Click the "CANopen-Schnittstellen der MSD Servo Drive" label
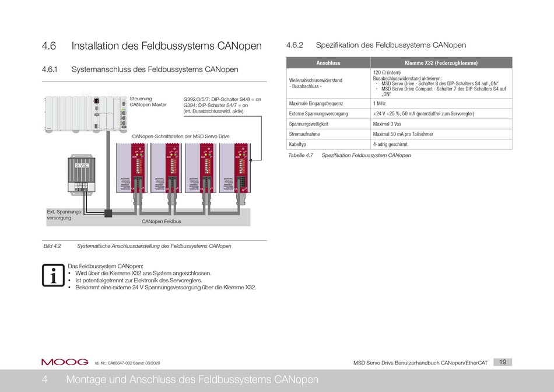 tap(181, 136)
